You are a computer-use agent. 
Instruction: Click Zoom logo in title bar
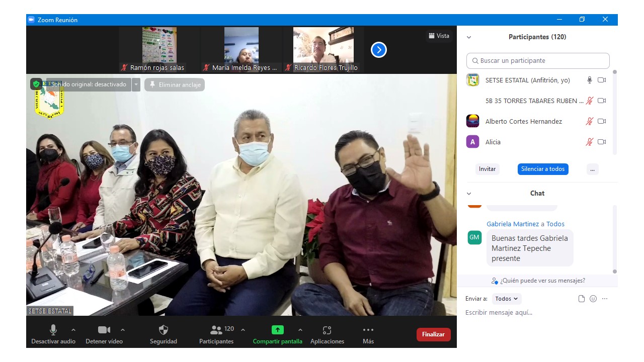click(x=31, y=20)
